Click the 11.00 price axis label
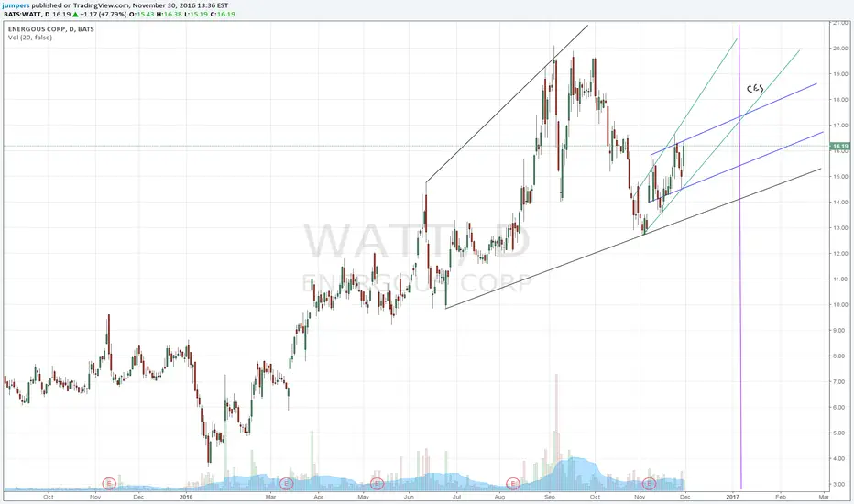Image resolution: width=854 pixels, height=504 pixels. point(840,279)
